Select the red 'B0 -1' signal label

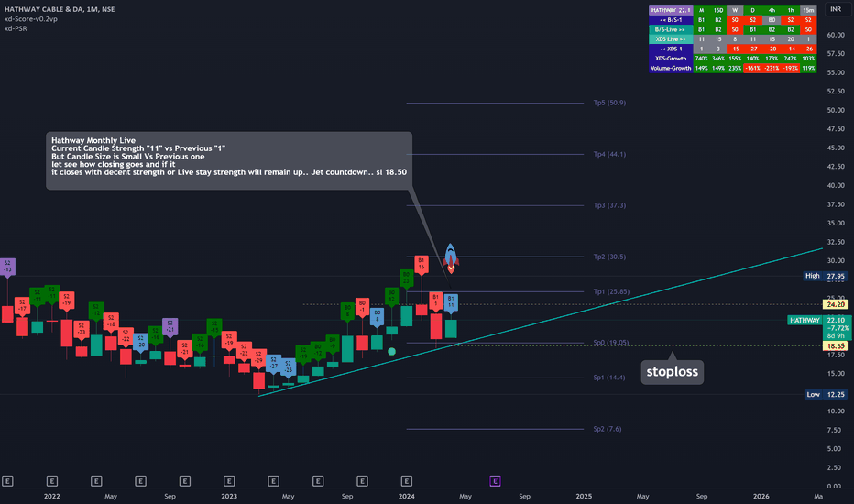click(x=362, y=307)
